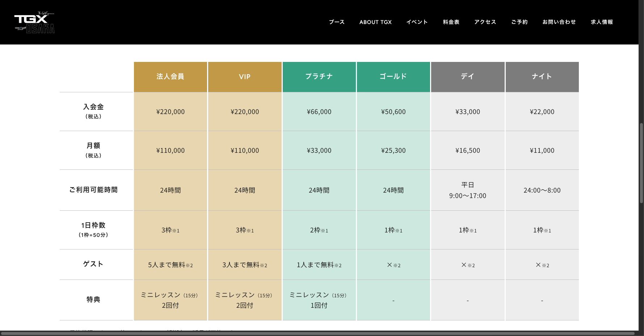Click the プラチナ plan header
644x336 pixels.
pos(319,77)
